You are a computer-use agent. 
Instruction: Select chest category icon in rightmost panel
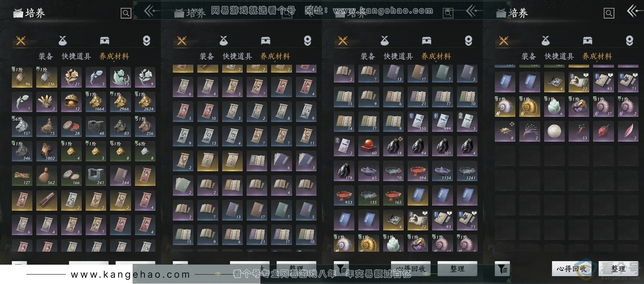pos(588,40)
